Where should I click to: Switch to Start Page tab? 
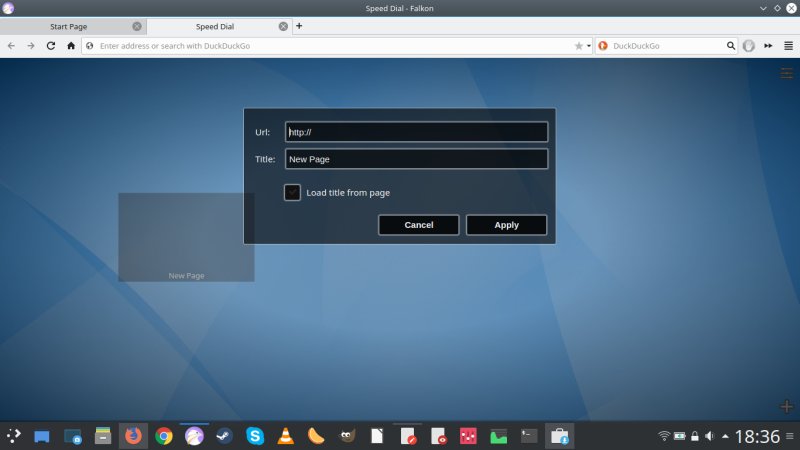click(x=68, y=27)
